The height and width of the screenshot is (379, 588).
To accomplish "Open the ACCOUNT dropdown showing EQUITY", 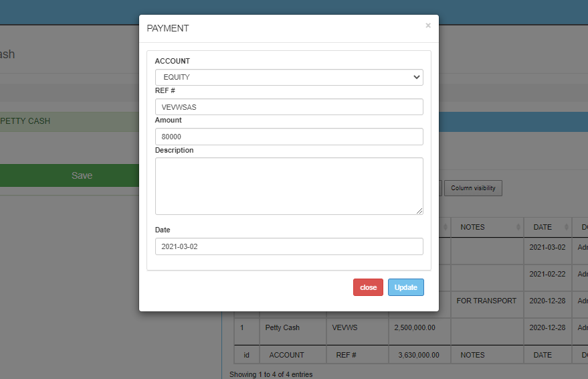I will point(289,77).
